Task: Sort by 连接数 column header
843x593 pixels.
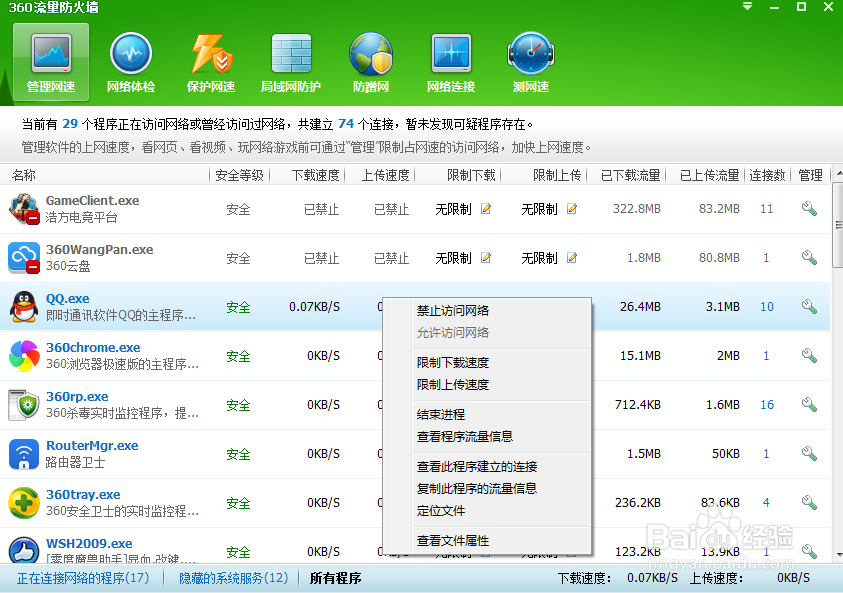Action: click(767, 175)
